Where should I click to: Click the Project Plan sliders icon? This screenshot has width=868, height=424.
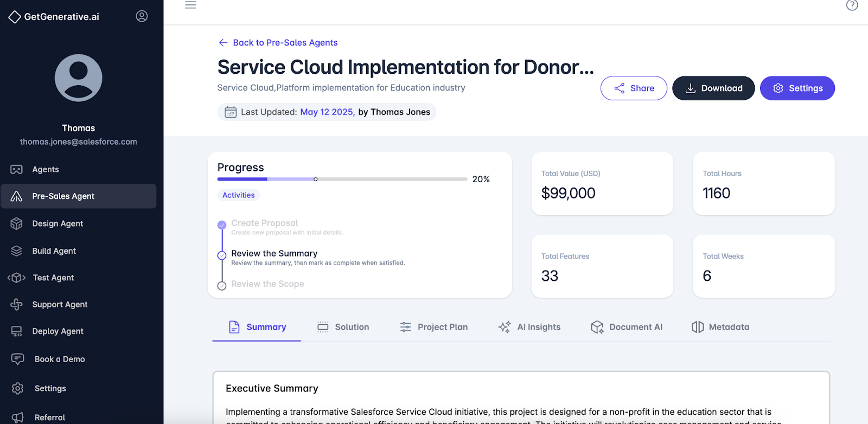click(406, 327)
